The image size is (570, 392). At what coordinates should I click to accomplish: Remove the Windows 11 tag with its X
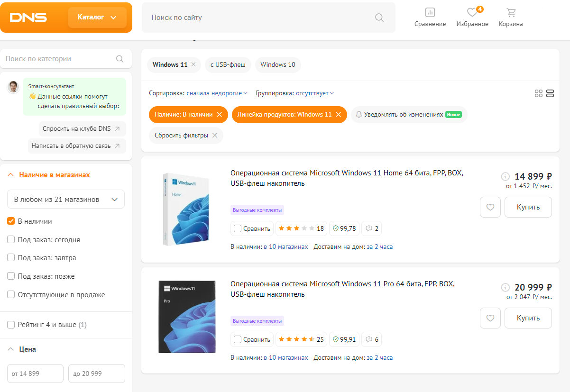(x=193, y=64)
